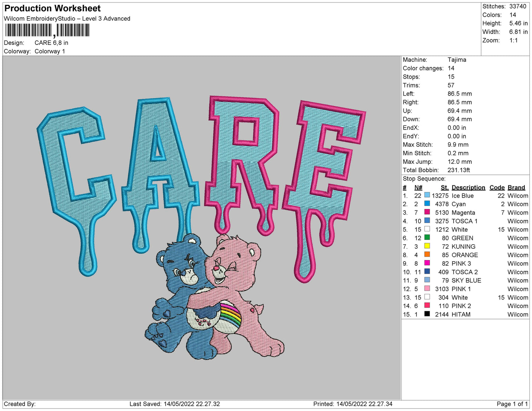Click the Stop Sequence heading
This screenshot has height=411, width=532.
pyautogui.click(x=424, y=179)
